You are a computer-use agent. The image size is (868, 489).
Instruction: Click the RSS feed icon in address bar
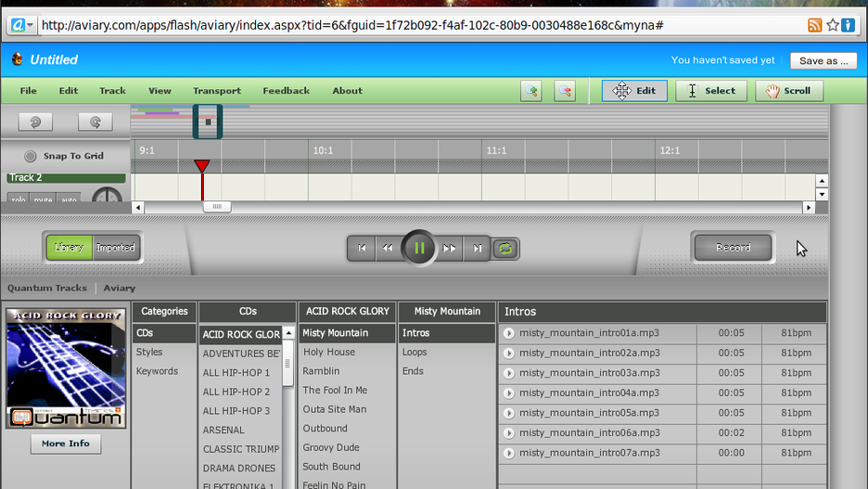[x=815, y=25]
